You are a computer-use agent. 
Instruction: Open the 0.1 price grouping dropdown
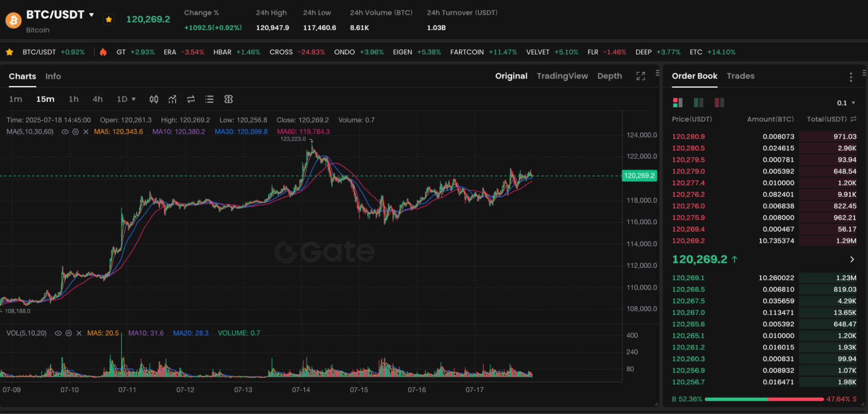[846, 103]
